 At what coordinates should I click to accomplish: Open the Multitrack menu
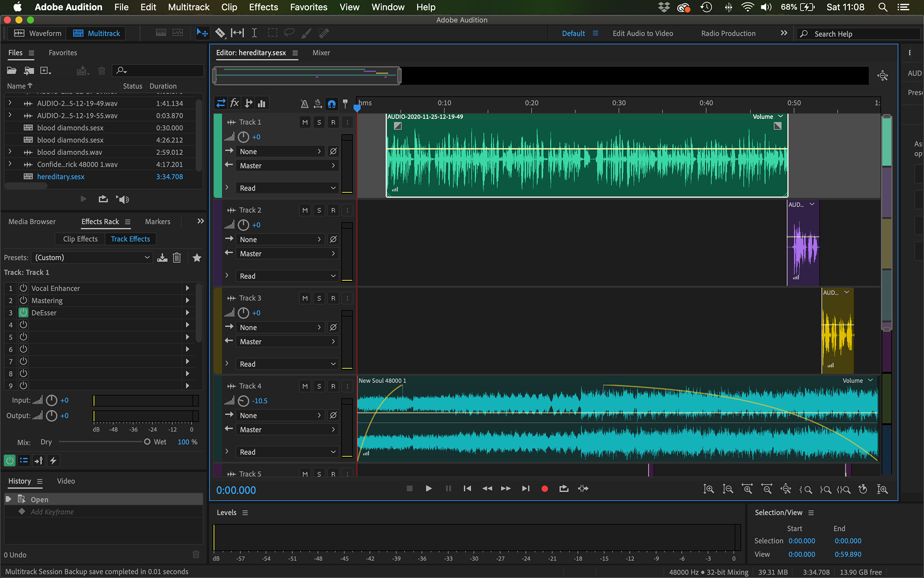point(189,7)
